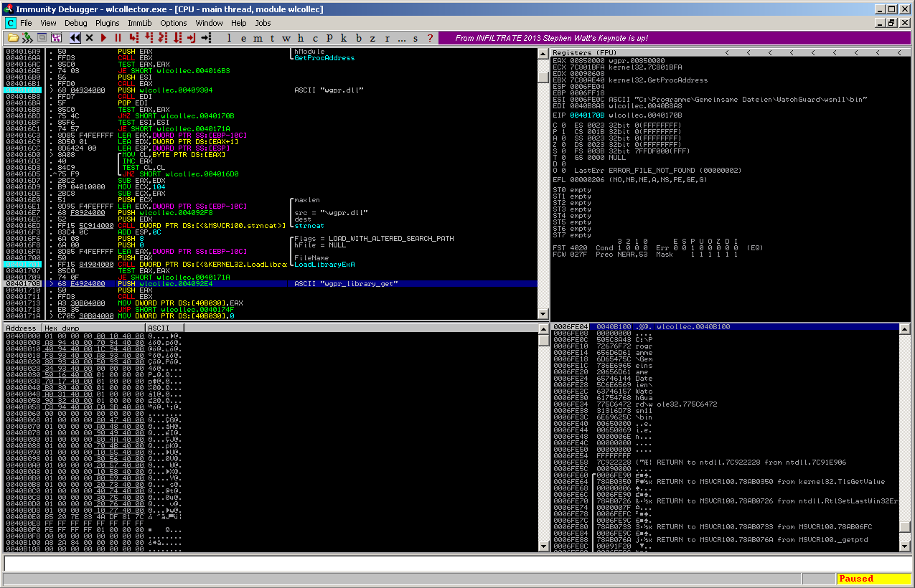Restart the program with the rewind icon
This screenshot has height=588, width=915.
[x=75, y=37]
